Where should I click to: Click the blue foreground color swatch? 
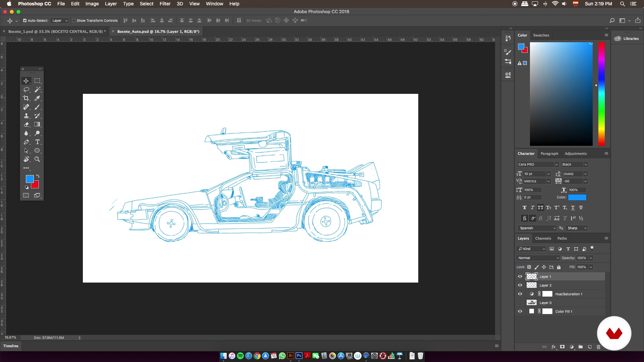[x=30, y=179]
